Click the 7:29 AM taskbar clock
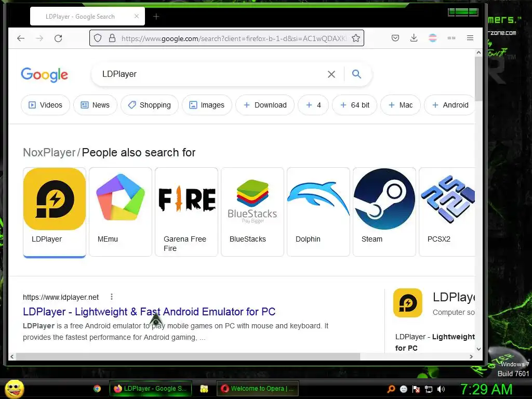 tap(486, 389)
